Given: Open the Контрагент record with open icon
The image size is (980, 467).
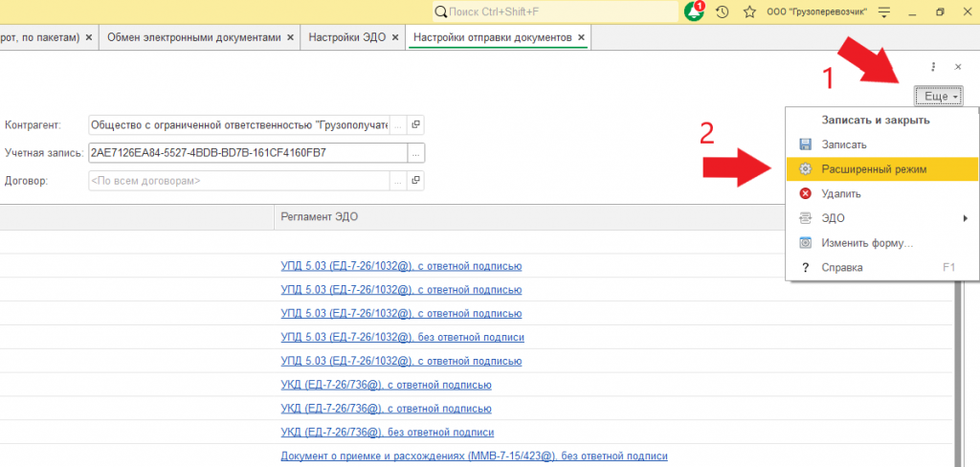Looking at the screenshot, I should [415, 124].
